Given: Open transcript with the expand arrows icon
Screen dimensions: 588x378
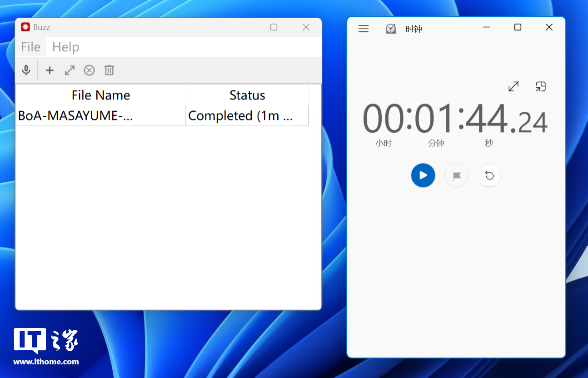Looking at the screenshot, I should pos(70,70).
